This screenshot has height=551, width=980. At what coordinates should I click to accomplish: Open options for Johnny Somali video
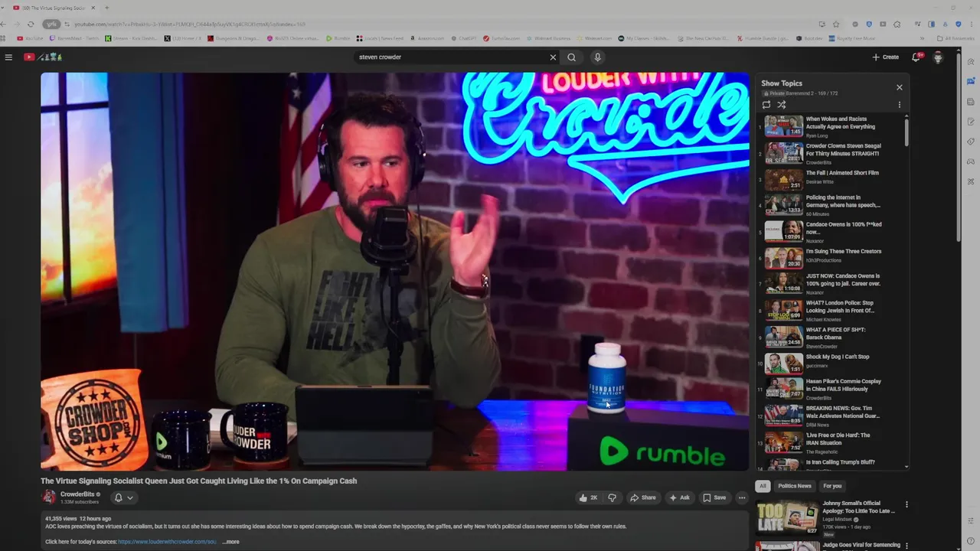(906, 505)
